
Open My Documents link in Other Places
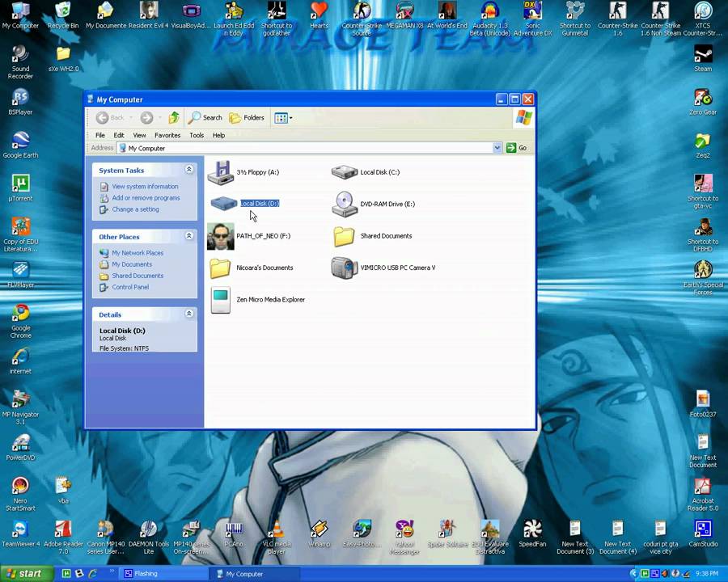tap(132, 264)
